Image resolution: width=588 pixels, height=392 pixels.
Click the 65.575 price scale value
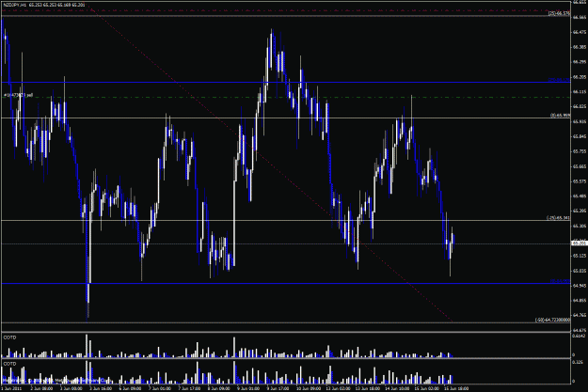point(579,181)
